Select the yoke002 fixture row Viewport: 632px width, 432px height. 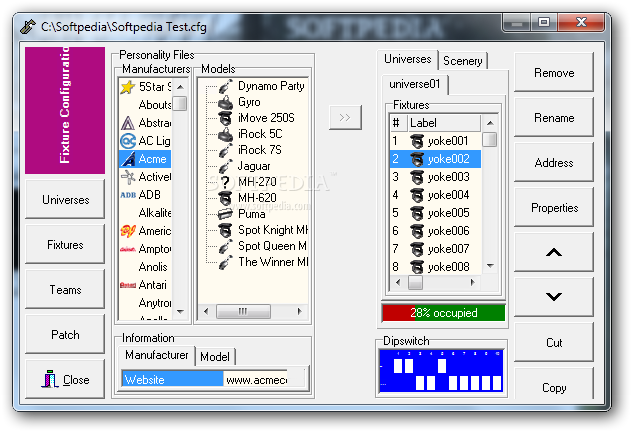(436, 159)
